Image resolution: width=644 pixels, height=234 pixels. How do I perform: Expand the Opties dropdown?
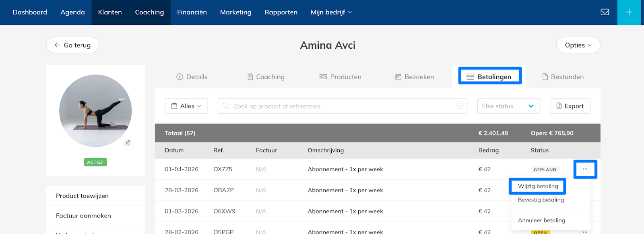[578, 45]
